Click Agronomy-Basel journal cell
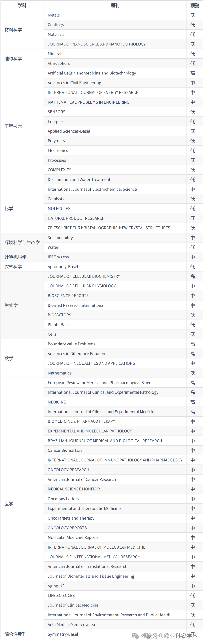Viewport: 204px width, 644px height. tap(115, 266)
